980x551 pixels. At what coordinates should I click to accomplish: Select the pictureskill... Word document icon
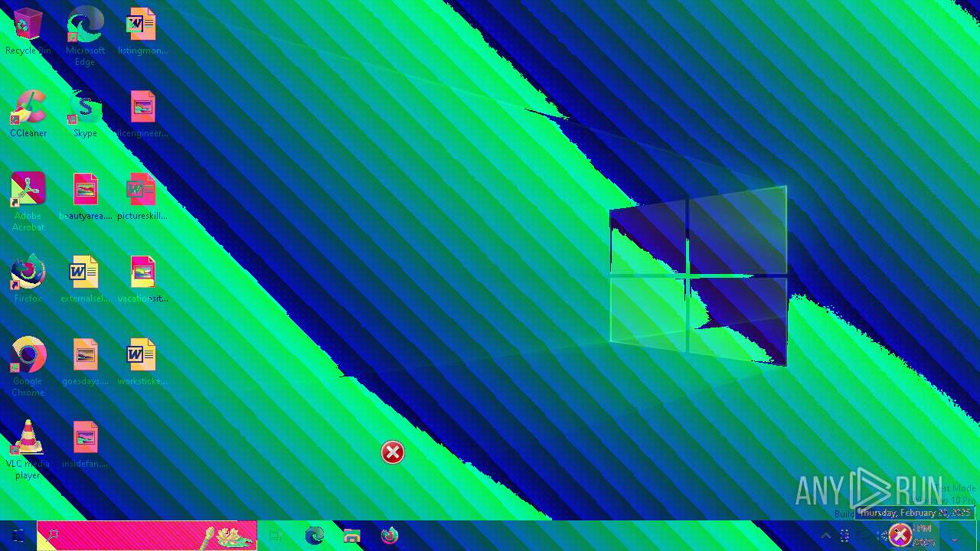pyautogui.click(x=142, y=196)
